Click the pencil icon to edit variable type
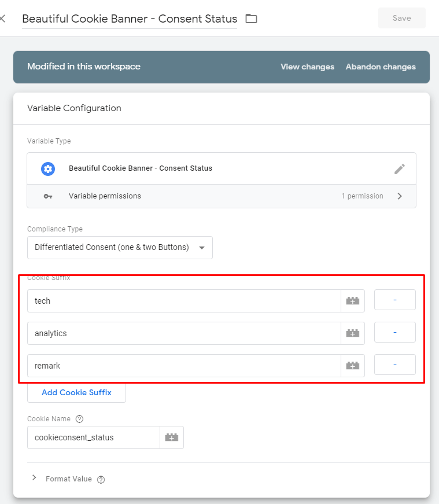The height and width of the screenshot is (504, 439). 400,169
